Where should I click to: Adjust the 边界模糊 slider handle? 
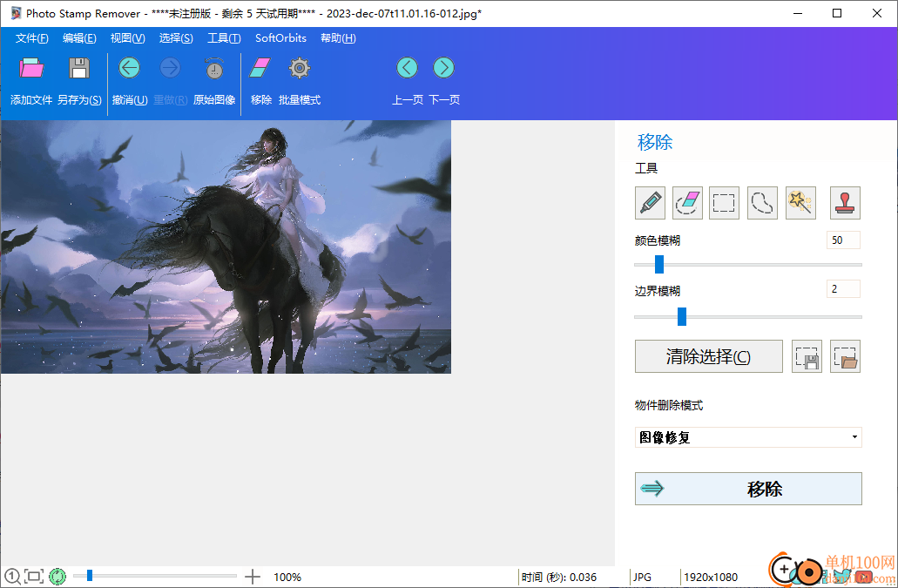click(681, 316)
